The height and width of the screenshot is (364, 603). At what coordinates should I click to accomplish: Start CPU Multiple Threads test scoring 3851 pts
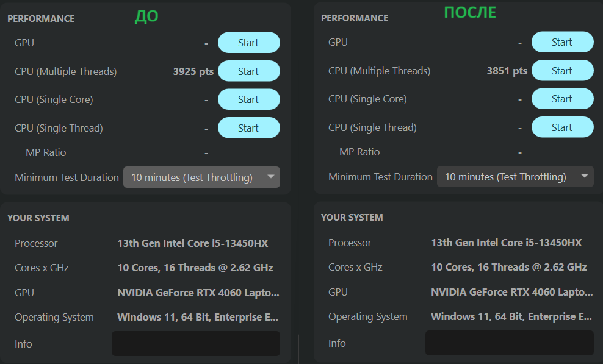[x=563, y=70]
